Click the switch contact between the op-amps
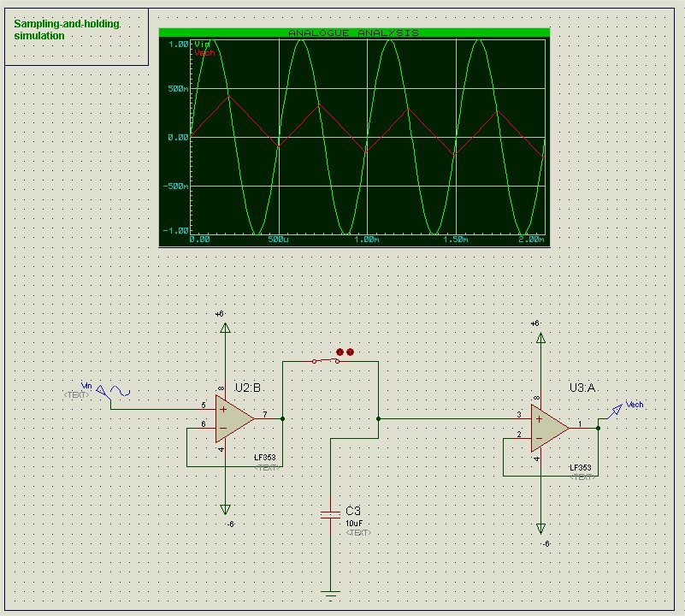Screen dimensions: 685x616 327,361
